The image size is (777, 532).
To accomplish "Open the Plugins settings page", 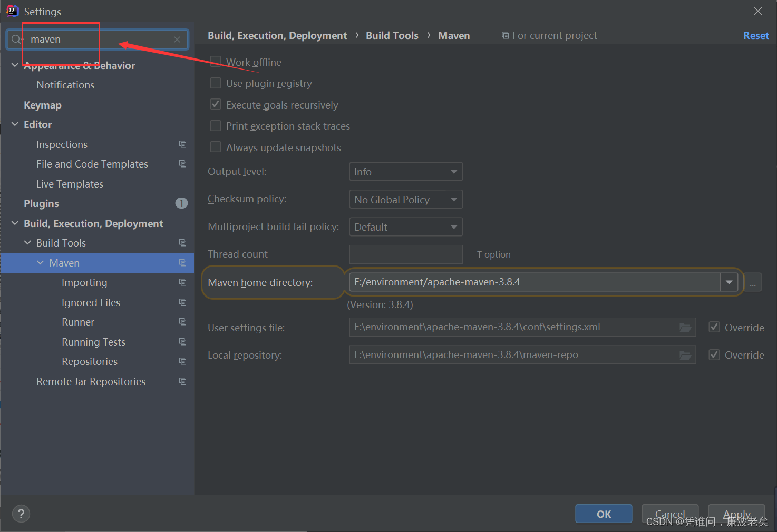I will coord(41,203).
